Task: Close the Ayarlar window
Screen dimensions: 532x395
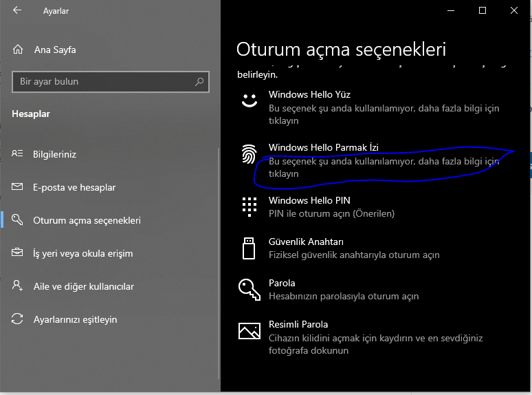Action: tap(514, 10)
